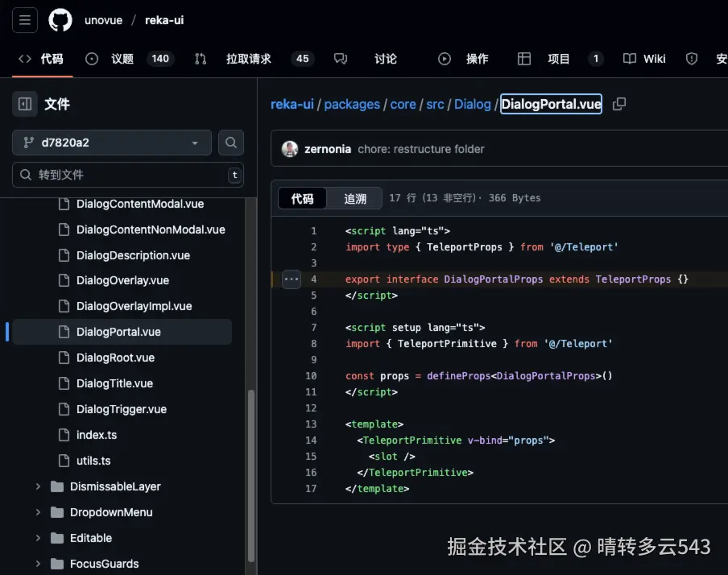
Task: Open the 议题 issues tab
Action: point(130,59)
